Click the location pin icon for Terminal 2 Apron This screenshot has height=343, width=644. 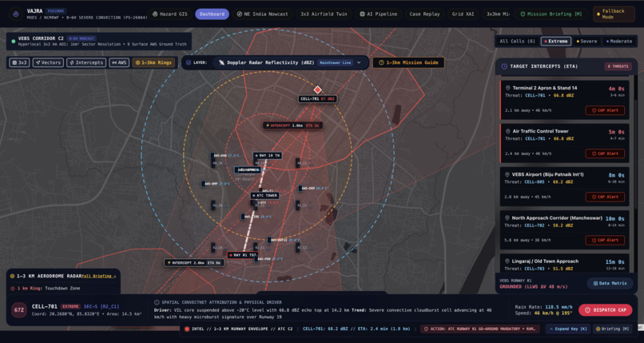[508, 88]
